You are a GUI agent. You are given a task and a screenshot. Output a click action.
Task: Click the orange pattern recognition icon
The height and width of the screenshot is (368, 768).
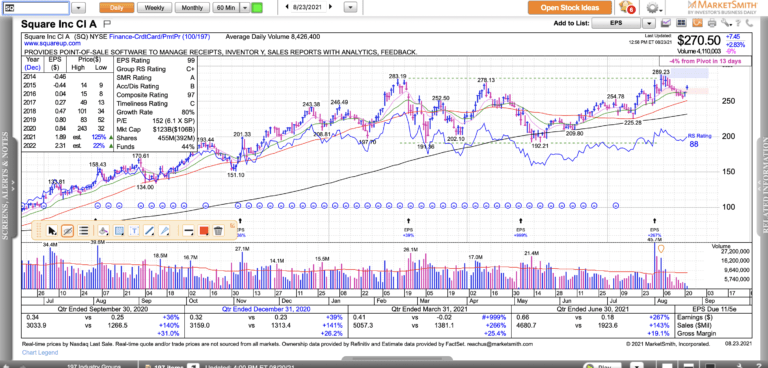point(697,23)
